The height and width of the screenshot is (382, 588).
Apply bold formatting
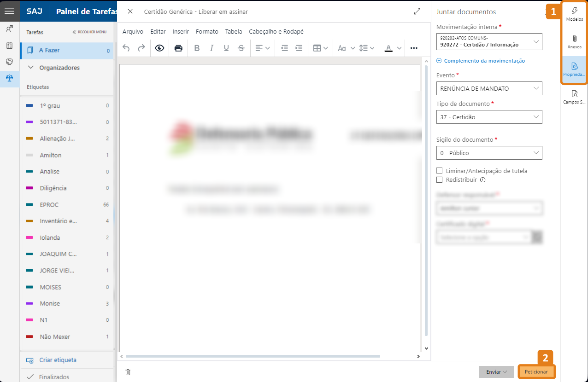pos(197,48)
